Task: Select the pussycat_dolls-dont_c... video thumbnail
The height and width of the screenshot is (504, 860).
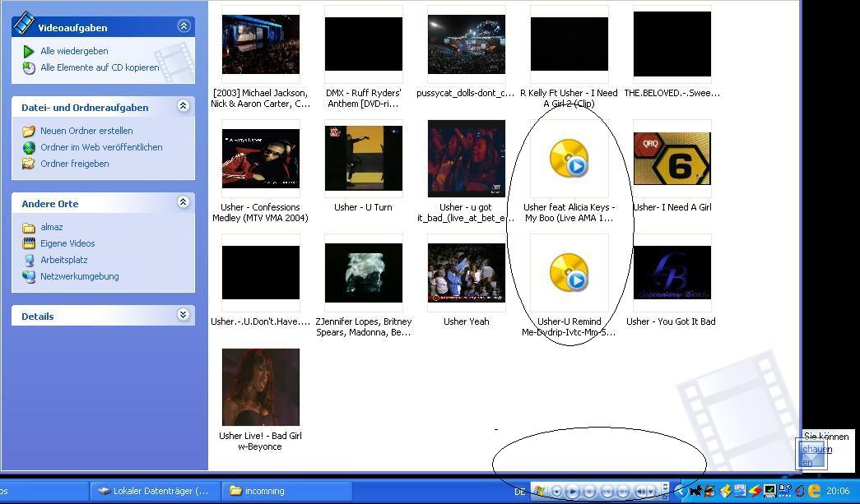Action: [x=466, y=44]
